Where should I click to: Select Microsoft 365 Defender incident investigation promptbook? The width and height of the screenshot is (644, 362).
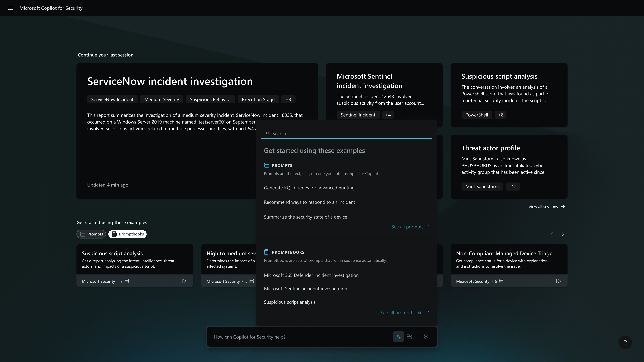pyautogui.click(x=311, y=275)
